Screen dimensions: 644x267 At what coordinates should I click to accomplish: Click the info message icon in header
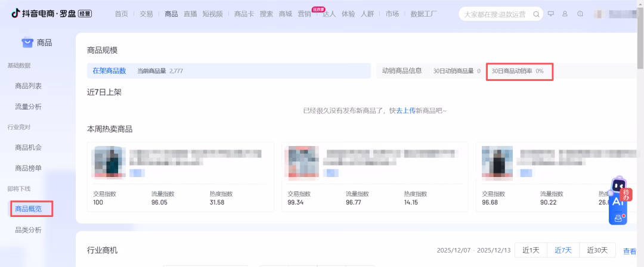tap(580, 14)
